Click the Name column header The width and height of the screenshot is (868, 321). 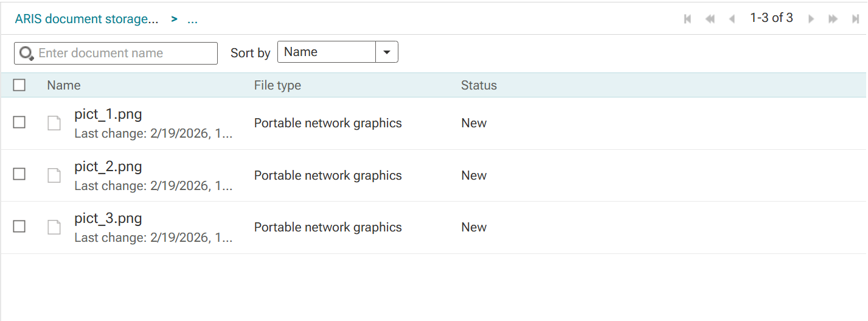pos(64,85)
